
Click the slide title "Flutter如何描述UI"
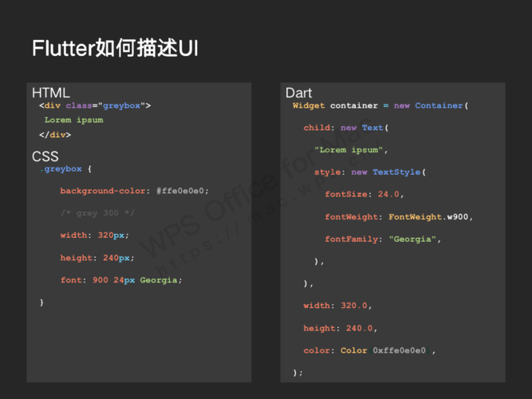115,48
